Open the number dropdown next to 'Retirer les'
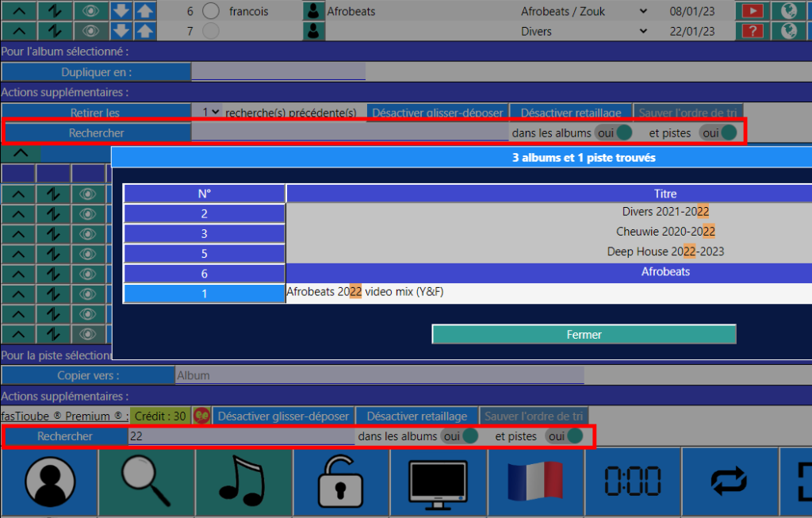This screenshot has width=812, height=518. click(x=211, y=113)
